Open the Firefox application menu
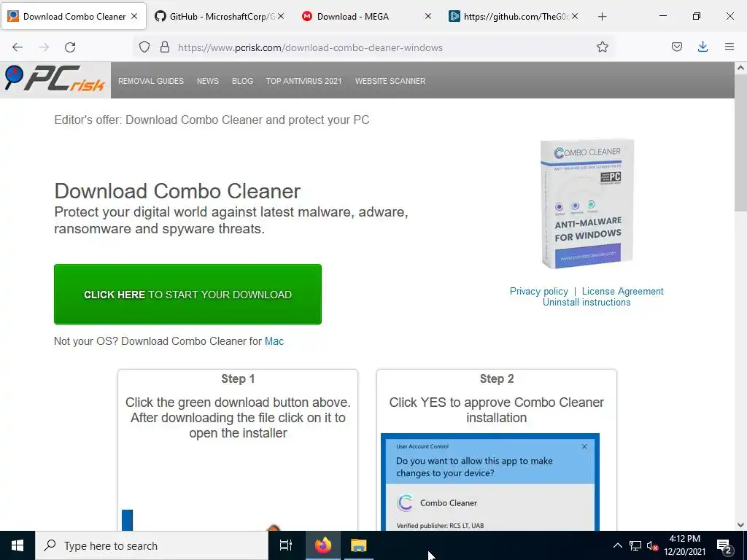747x560 pixels. tap(729, 47)
